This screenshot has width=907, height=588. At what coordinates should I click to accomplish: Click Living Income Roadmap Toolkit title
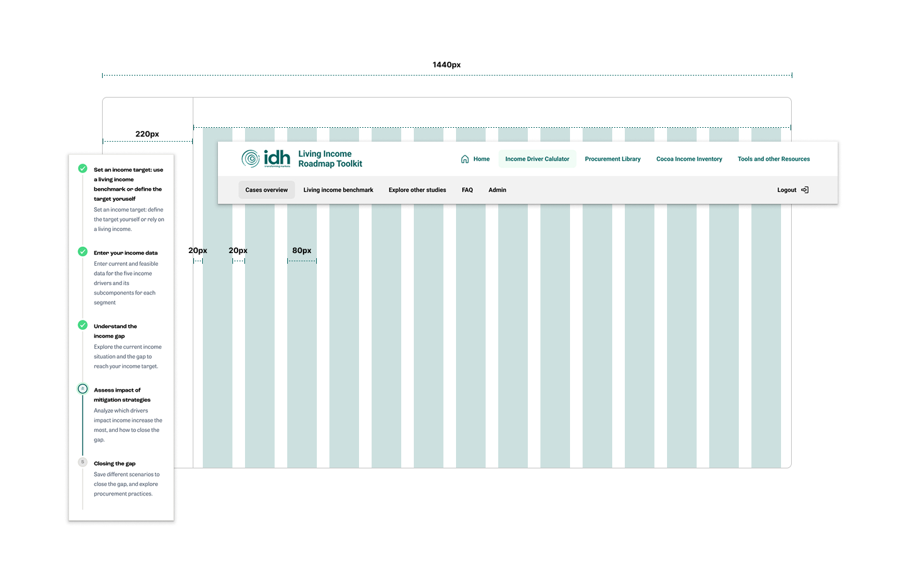[x=330, y=159]
